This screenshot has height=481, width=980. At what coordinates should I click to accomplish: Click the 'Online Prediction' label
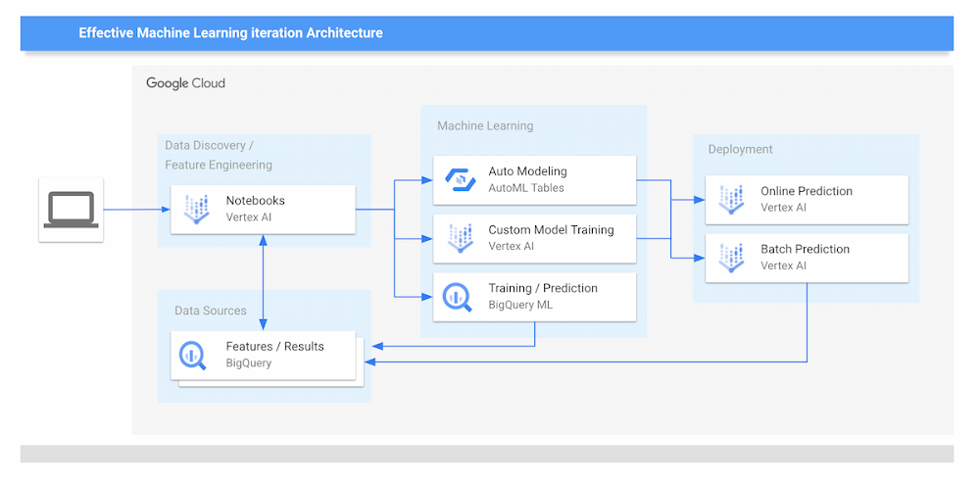[x=807, y=191]
